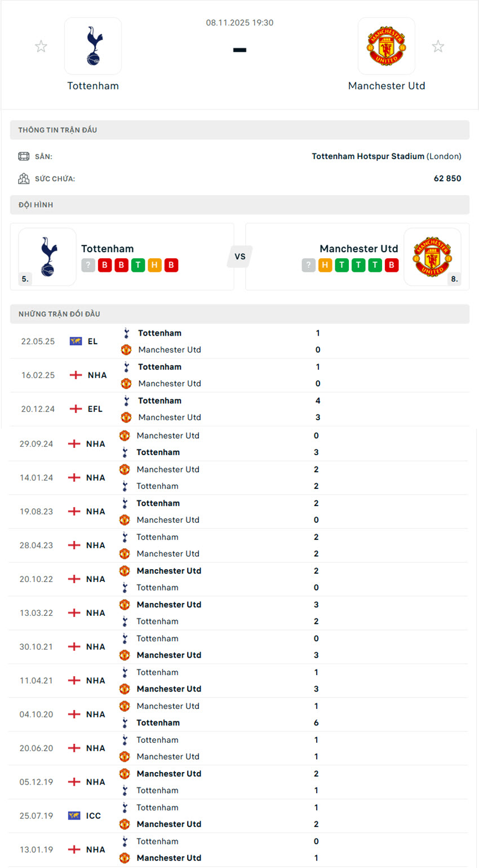Click the match date 08.11.2025 19:30

pos(239,23)
